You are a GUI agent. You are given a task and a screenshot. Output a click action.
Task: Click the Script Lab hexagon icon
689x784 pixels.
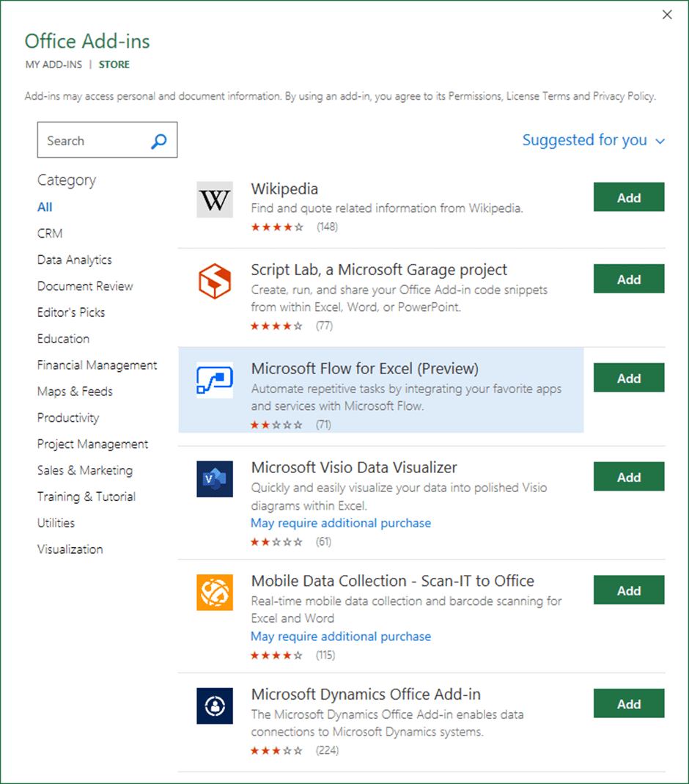[214, 279]
